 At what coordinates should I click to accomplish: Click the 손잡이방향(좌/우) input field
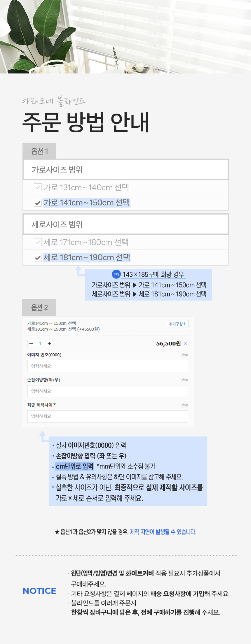tap(107, 391)
